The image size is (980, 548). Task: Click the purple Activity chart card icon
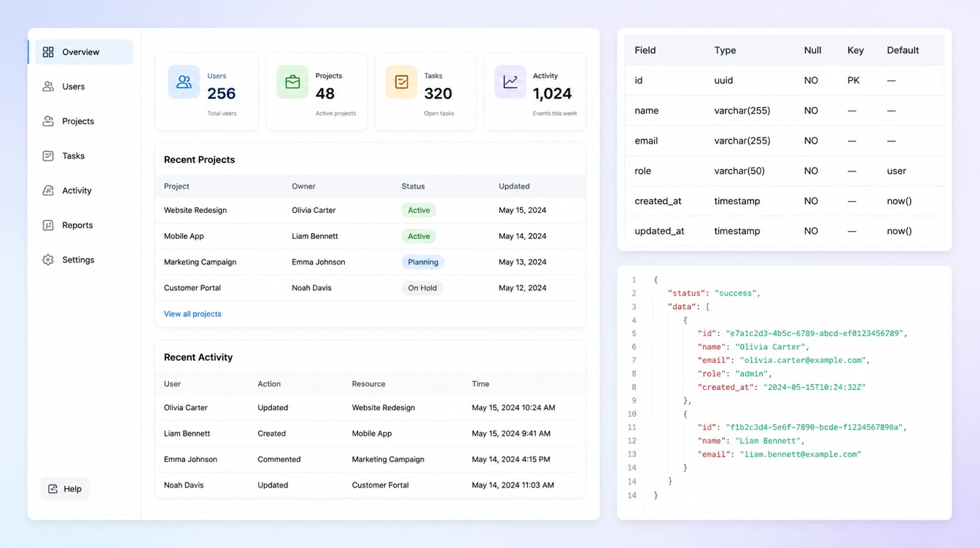coord(510,82)
